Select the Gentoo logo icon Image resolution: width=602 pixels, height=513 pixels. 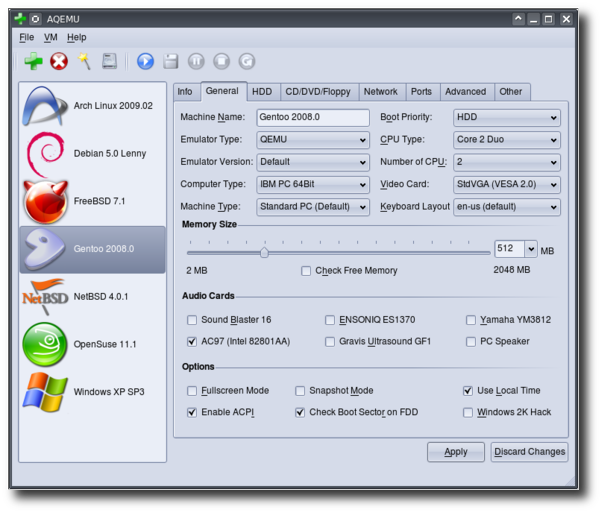coord(45,249)
